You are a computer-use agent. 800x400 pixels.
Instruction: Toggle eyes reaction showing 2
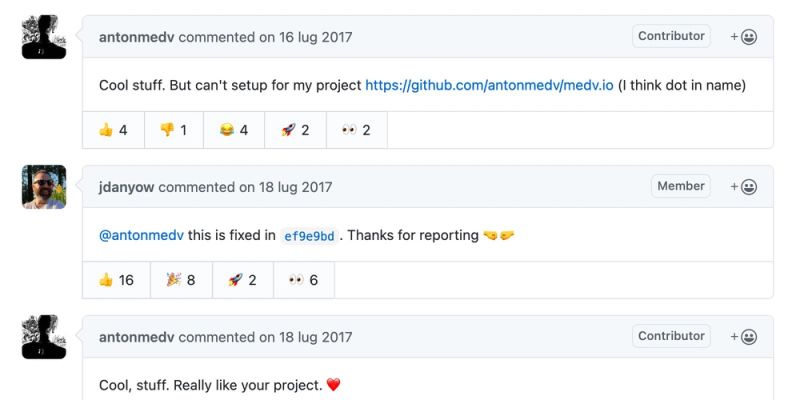click(x=356, y=130)
